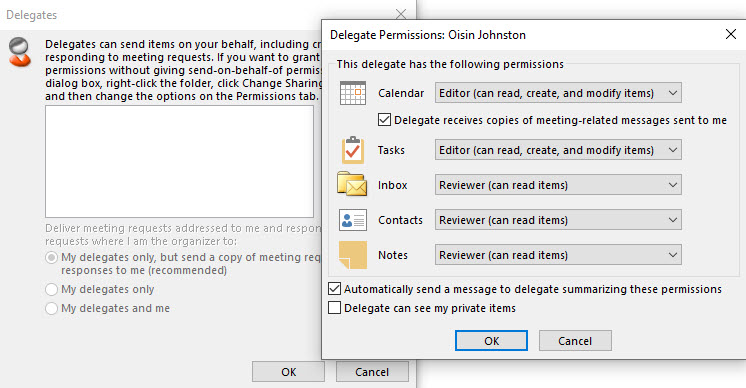Choose My delegates and me radio option
The image size is (746, 388).
click(x=51, y=308)
